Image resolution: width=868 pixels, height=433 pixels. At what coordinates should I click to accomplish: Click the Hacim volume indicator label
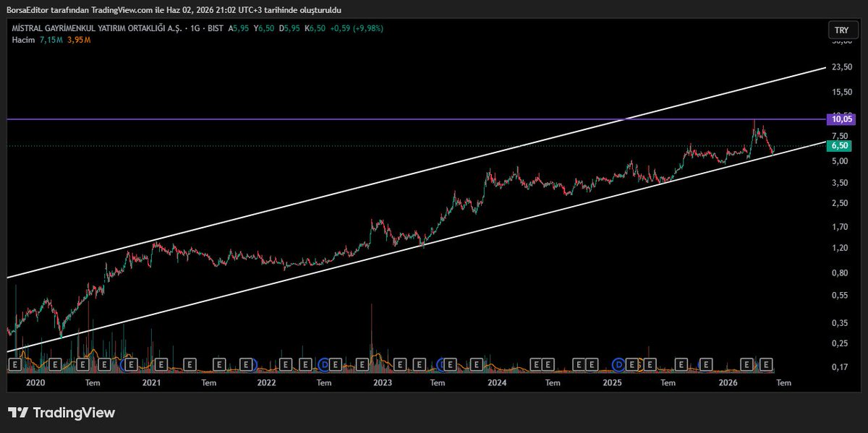(24, 39)
